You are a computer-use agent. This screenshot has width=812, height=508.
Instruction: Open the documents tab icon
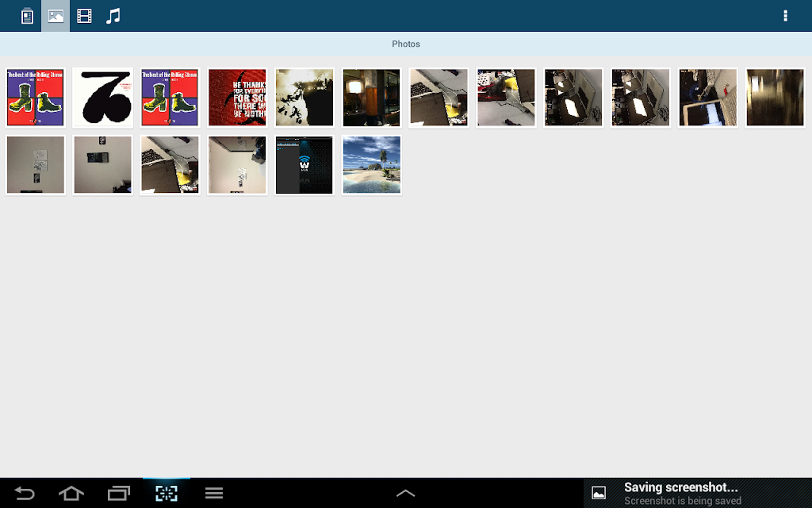[27, 16]
